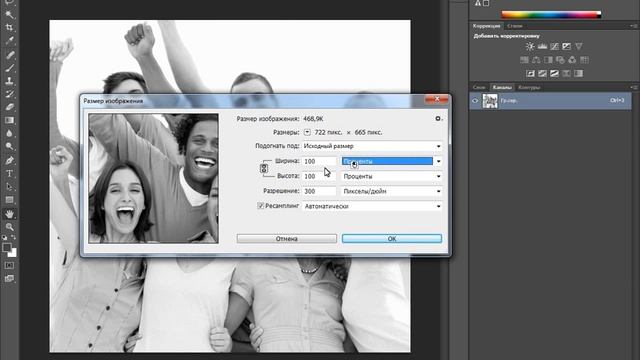
Task: Click the dialog preview image
Action: click(153, 178)
